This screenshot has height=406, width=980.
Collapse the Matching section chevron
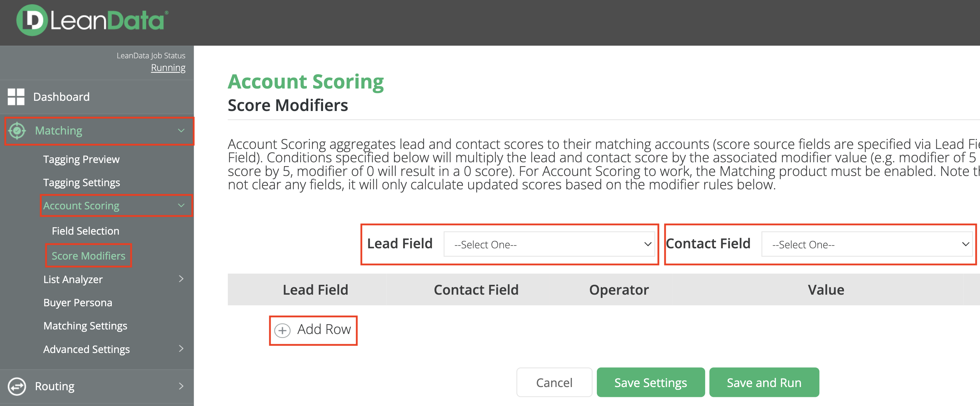(x=181, y=131)
